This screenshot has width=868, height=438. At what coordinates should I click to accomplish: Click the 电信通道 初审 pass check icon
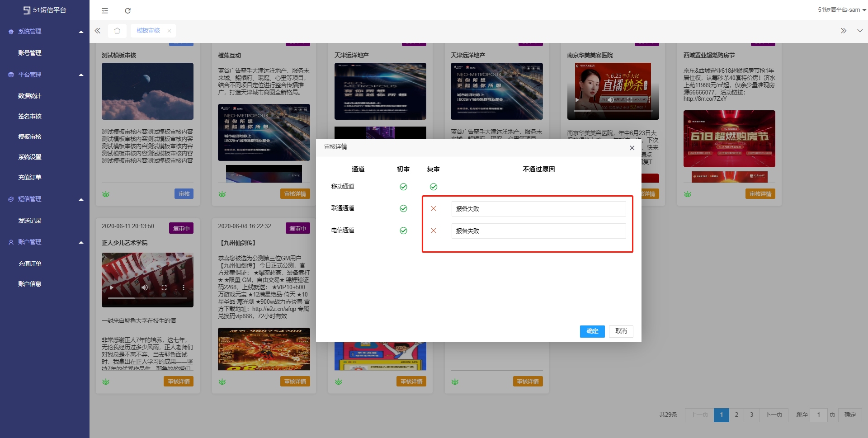[x=403, y=231]
